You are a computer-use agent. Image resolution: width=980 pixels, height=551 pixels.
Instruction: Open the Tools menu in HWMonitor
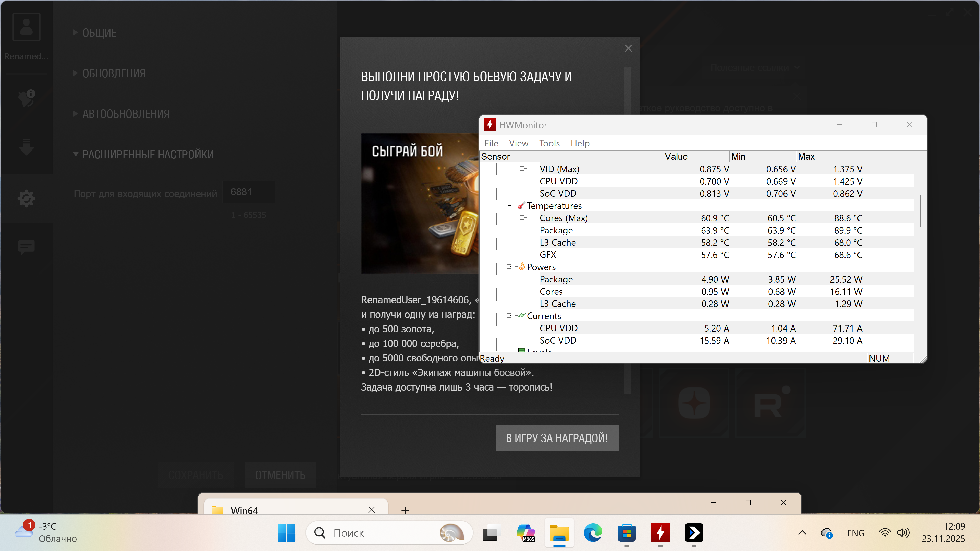coord(549,143)
